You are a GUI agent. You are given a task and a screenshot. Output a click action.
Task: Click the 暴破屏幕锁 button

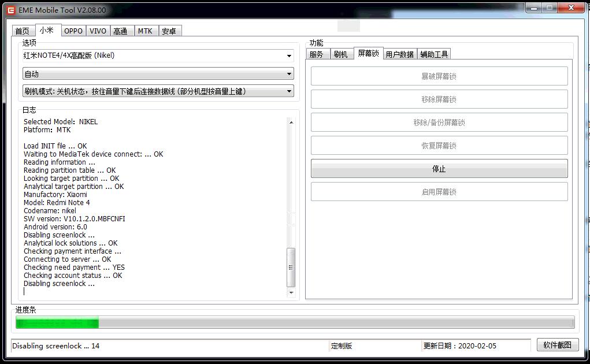pos(439,76)
